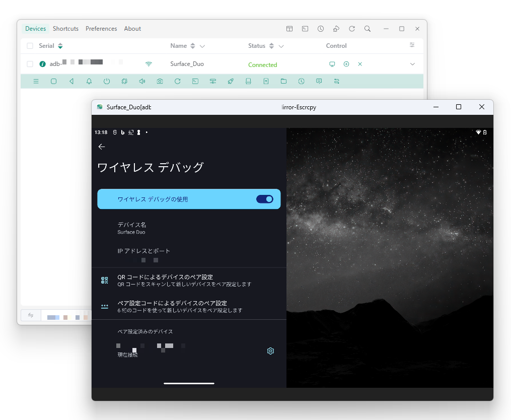The height and width of the screenshot is (420, 511).
Task: Click the scheduled task clock in the device control bar
Action: coord(302,81)
